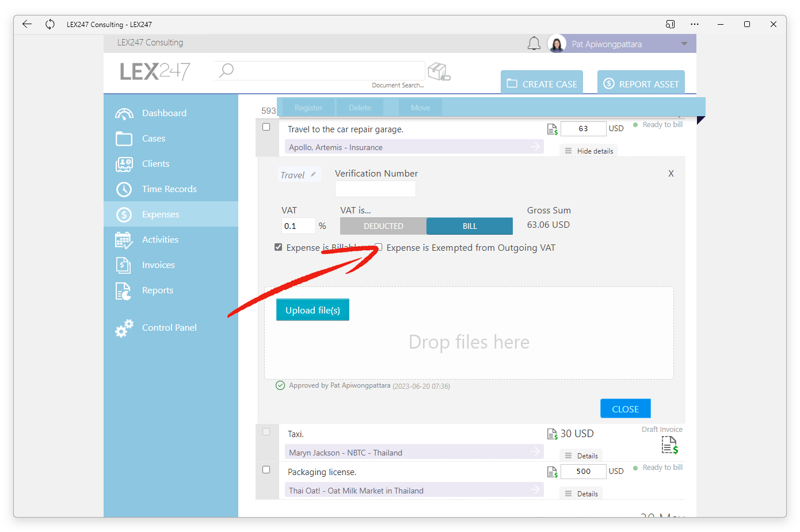Click the CREATE CASE button
The image size is (800, 532).
542,83
